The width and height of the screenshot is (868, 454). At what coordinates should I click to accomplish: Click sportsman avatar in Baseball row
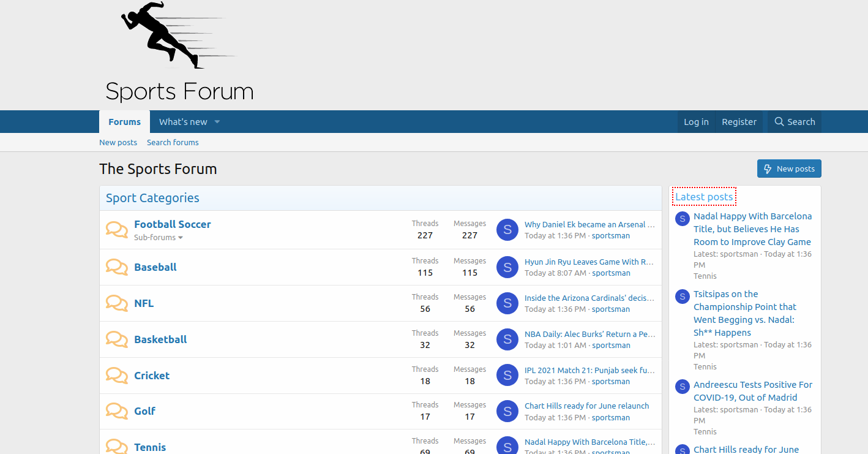(x=507, y=267)
